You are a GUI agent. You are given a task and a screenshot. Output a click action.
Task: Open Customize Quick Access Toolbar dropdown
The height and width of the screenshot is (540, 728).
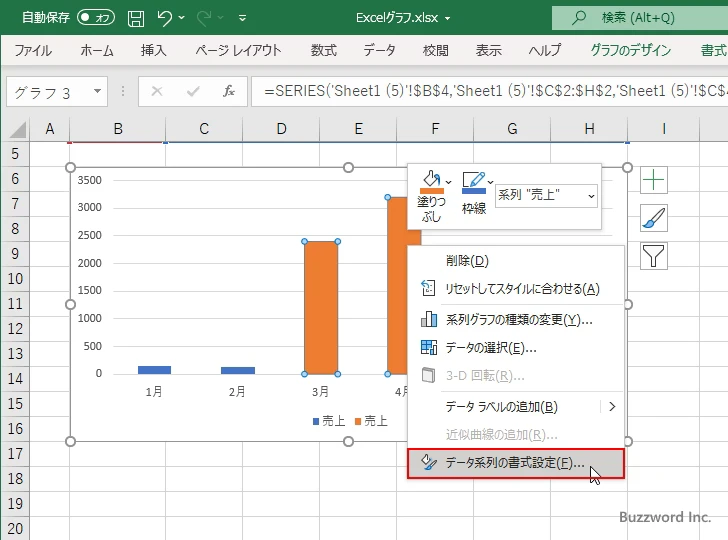[x=242, y=18]
